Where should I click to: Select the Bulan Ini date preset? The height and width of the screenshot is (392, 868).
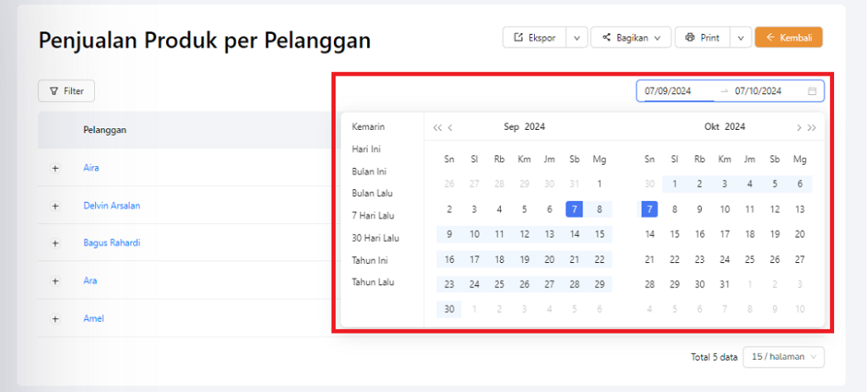[x=369, y=171]
